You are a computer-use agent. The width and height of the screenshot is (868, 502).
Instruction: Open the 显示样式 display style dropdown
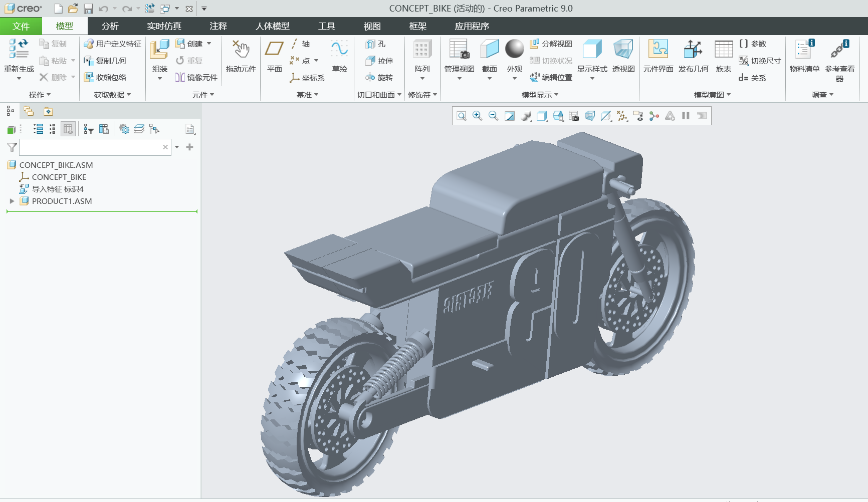point(592,79)
